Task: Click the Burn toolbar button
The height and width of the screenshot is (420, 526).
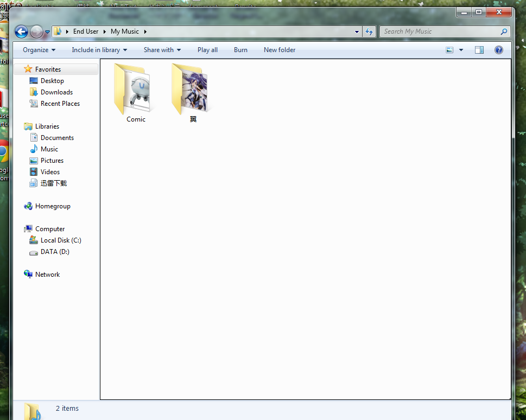Action: tap(240, 50)
